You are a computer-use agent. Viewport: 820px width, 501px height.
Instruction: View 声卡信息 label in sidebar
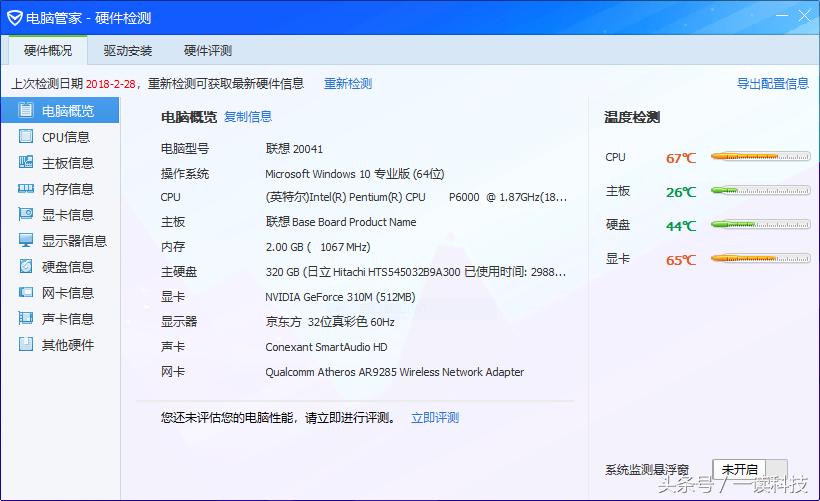(68, 319)
